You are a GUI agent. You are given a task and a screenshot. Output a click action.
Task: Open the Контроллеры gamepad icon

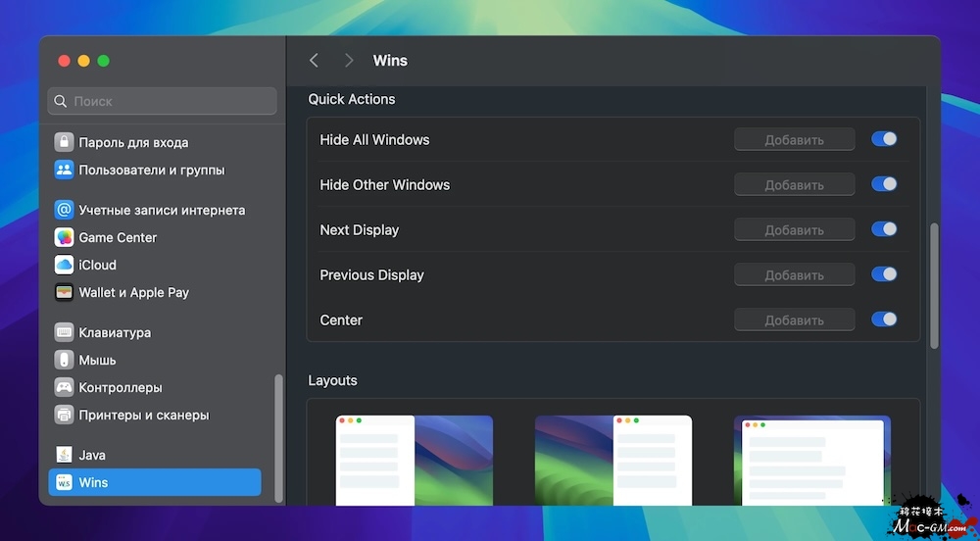(64, 387)
